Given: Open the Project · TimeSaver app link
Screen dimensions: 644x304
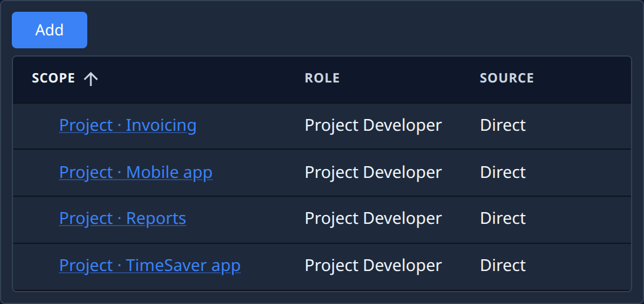Looking at the screenshot, I should [x=150, y=266].
